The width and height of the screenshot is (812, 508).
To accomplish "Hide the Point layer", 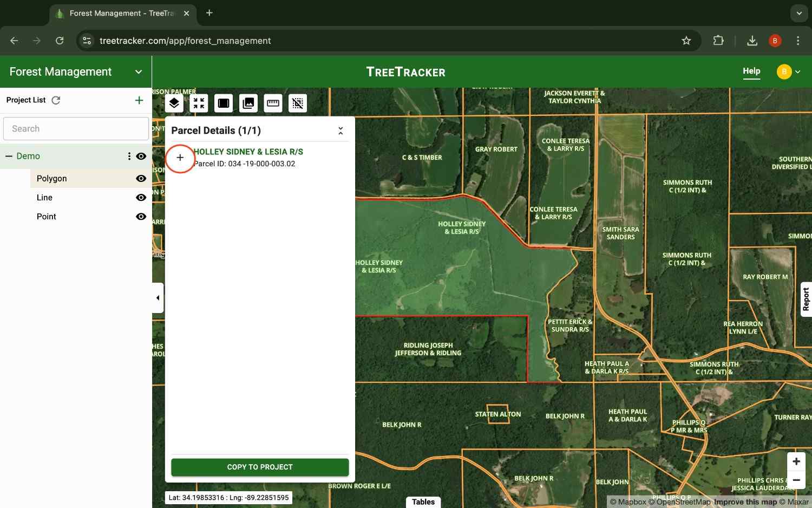I will (141, 216).
